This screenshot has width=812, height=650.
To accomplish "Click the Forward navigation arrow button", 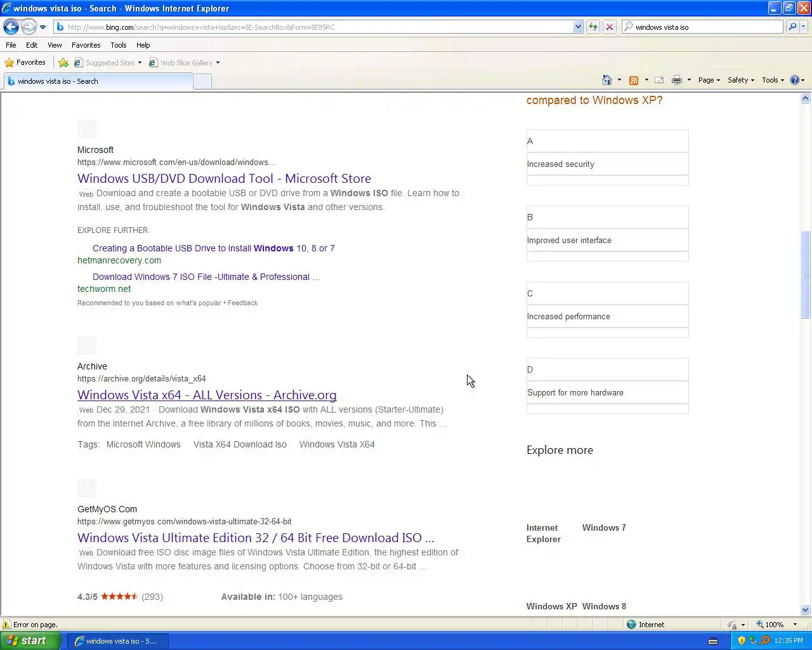I will tap(29, 27).
